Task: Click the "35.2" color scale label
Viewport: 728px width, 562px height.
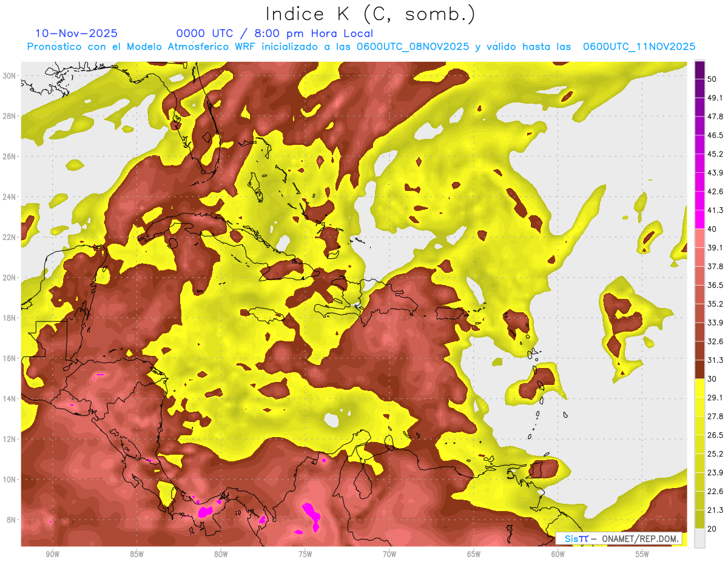Action: point(715,304)
